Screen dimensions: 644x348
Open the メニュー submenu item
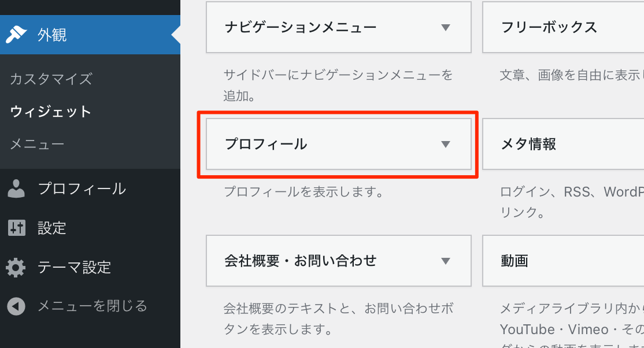(x=37, y=144)
